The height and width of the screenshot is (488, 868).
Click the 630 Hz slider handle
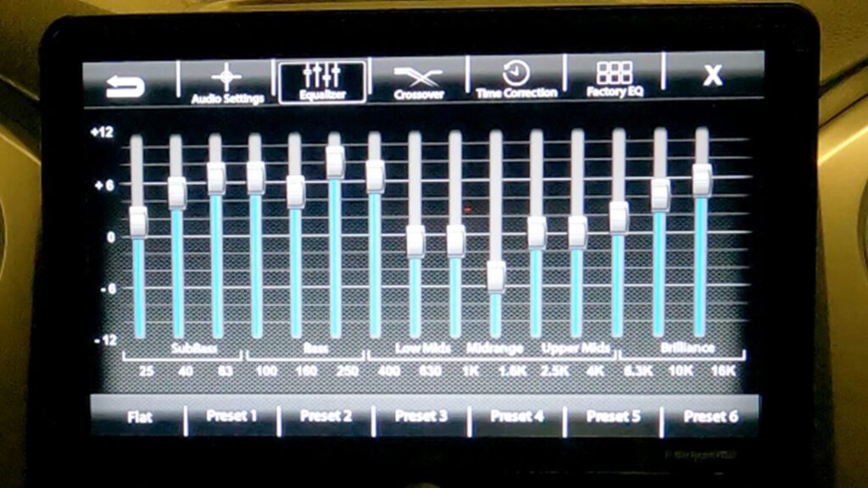point(415,241)
